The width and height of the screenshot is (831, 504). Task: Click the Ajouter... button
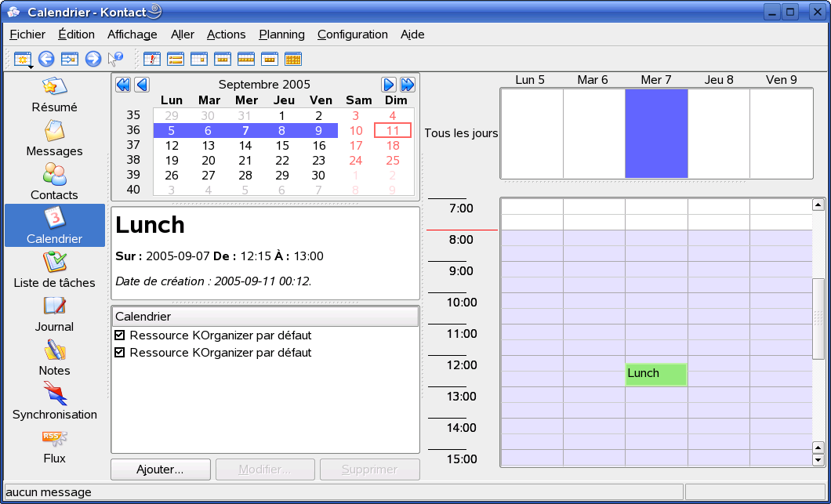click(161, 470)
